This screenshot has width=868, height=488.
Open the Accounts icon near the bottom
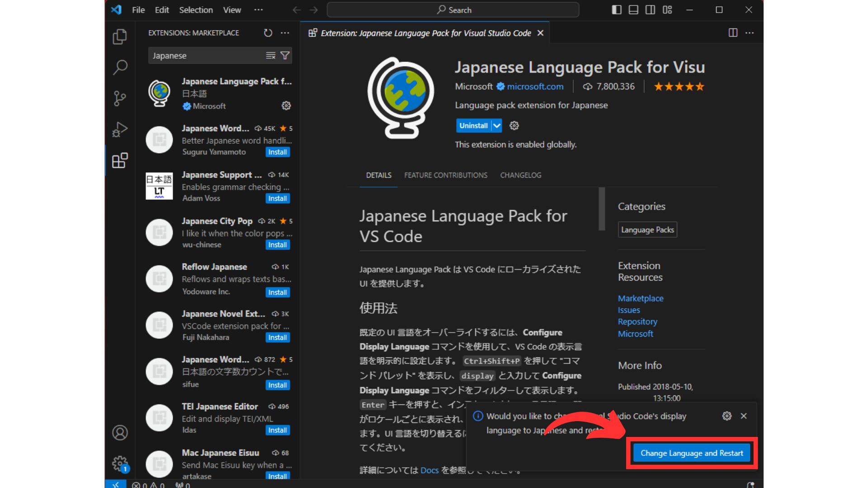click(x=119, y=432)
